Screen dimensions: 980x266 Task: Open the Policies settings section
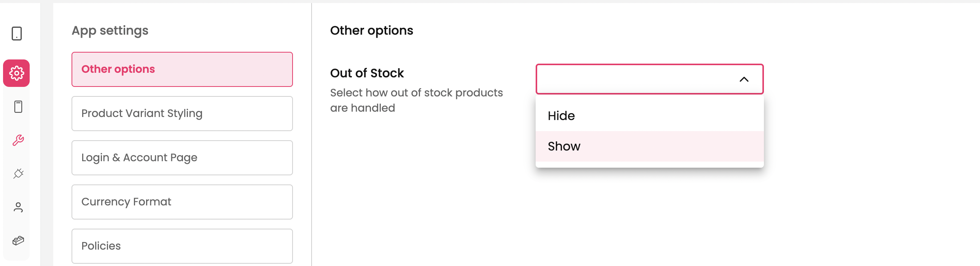click(182, 246)
